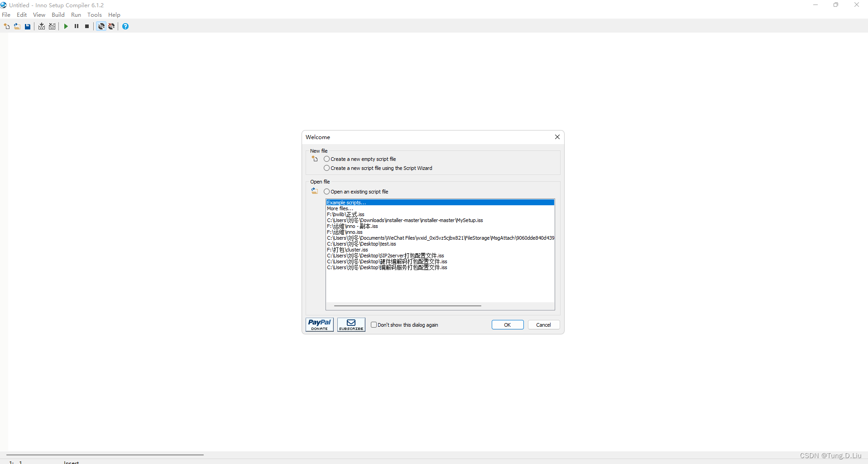Select Create a new empty script file
This screenshot has width=868, height=464.
coord(360,159)
